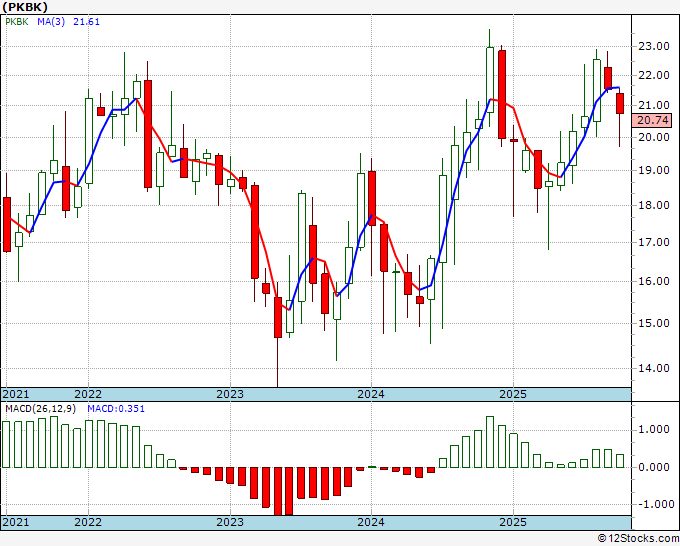
Task: Click the MACD:0.351 value label
Action: (x=116, y=409)
